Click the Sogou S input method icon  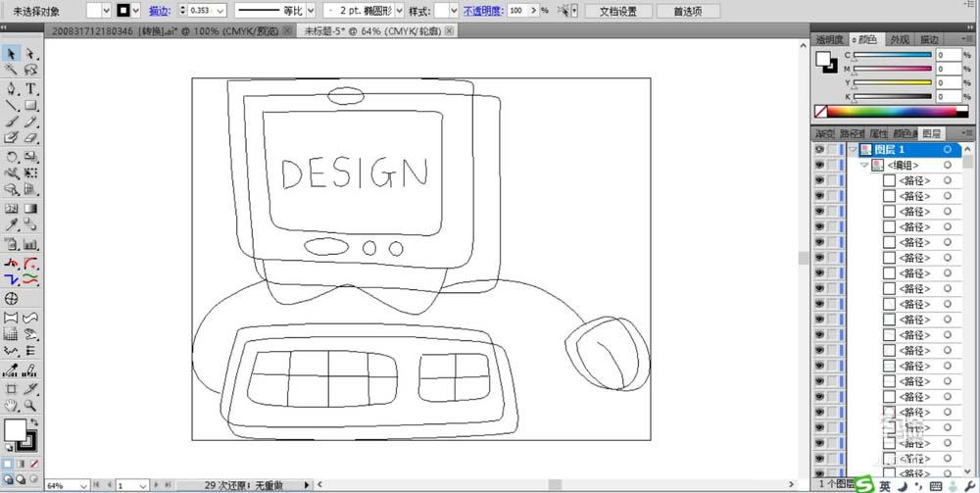coord(863,485)
